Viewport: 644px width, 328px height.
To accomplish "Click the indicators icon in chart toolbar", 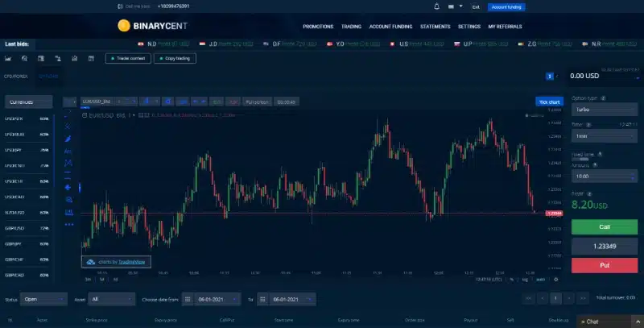I will pos(184,102).
